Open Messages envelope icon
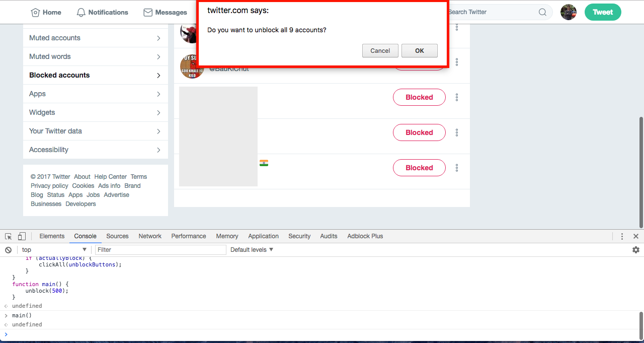 point(148,12)
